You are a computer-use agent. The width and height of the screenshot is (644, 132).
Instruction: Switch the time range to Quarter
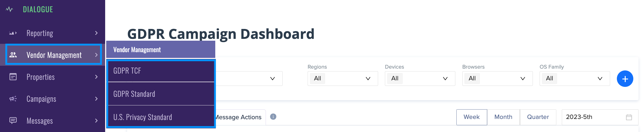tap(538, 117)
